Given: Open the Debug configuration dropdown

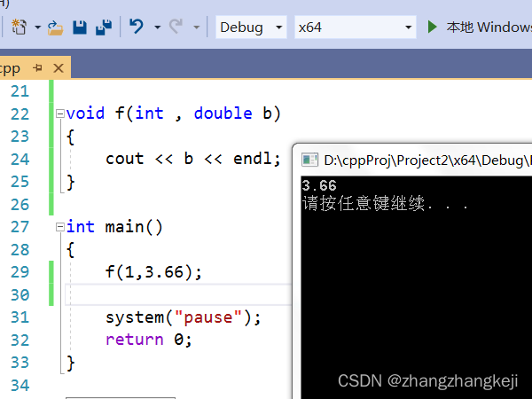Looking at the screenshot, I should click(251, 27).
